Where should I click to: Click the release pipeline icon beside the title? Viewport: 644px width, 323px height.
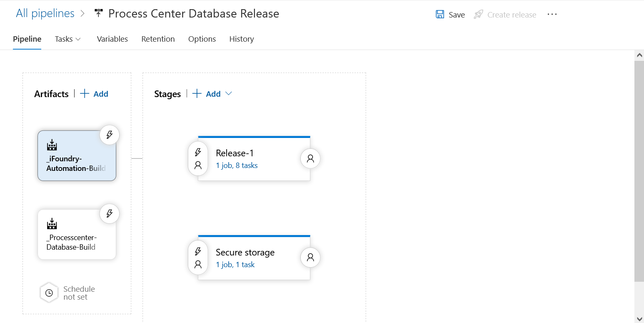(x=99, y=13)
